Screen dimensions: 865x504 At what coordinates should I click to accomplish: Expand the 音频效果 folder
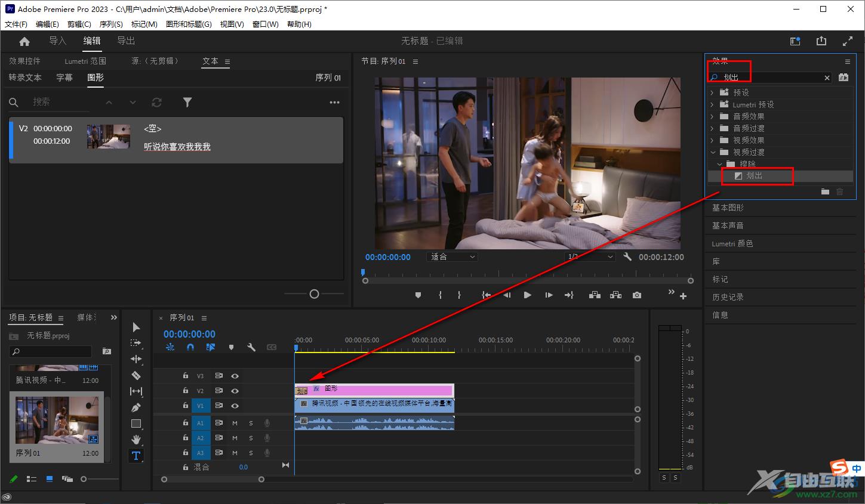point(712,116)
